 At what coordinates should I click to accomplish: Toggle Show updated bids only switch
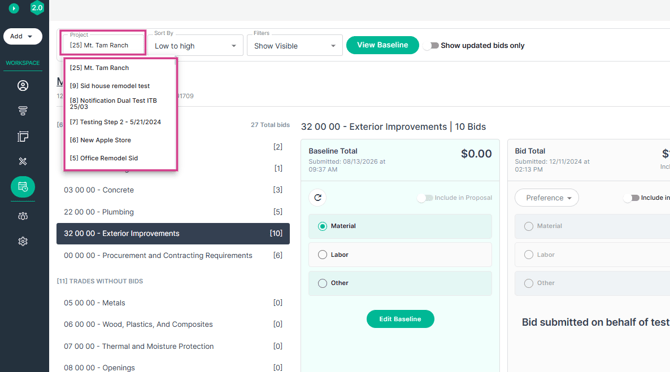coord(431,45)
